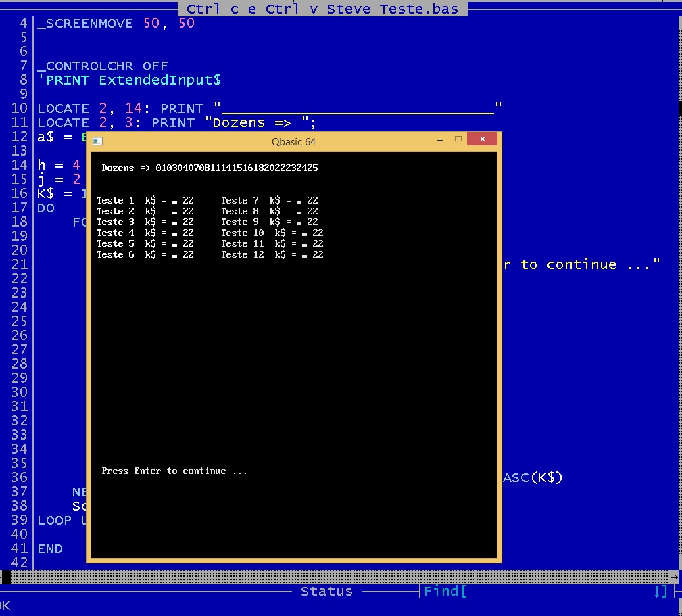The image size is (682, 616).
Task: Click line number 28 in the gutter
Action: pyautogui.click(x=20, y=364)
